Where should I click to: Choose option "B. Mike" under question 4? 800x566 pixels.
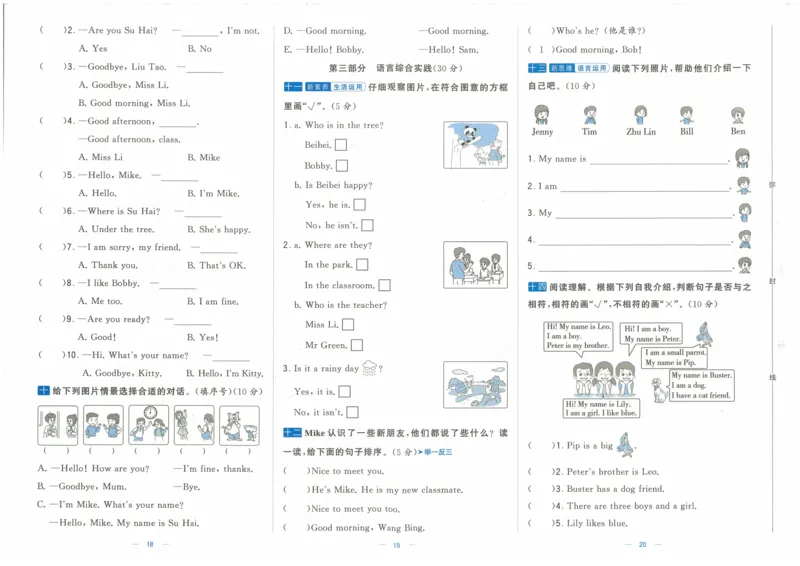coord(204,157)
